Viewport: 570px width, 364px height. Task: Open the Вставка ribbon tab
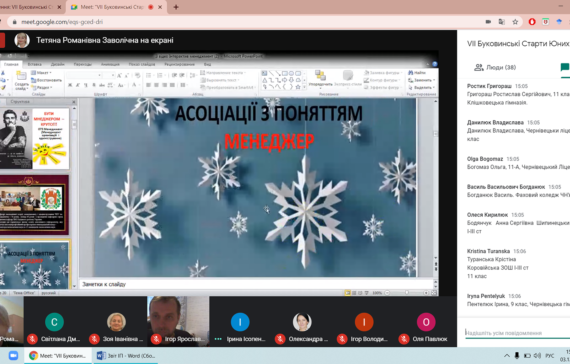pos(35,64)
